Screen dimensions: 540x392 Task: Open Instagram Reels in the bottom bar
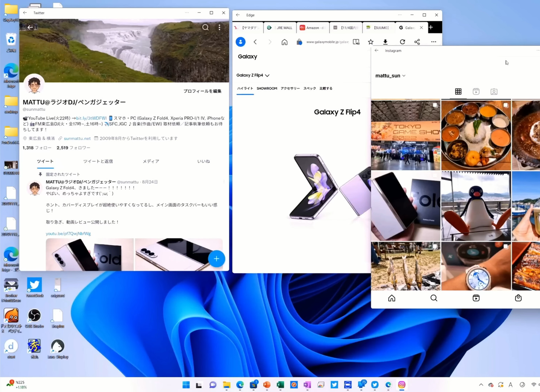[476, 298]
